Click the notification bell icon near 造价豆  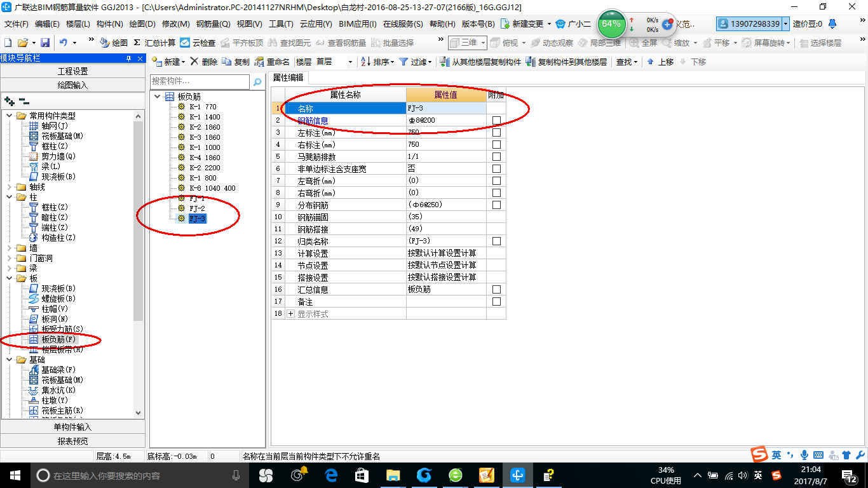[x=832, y=24]
